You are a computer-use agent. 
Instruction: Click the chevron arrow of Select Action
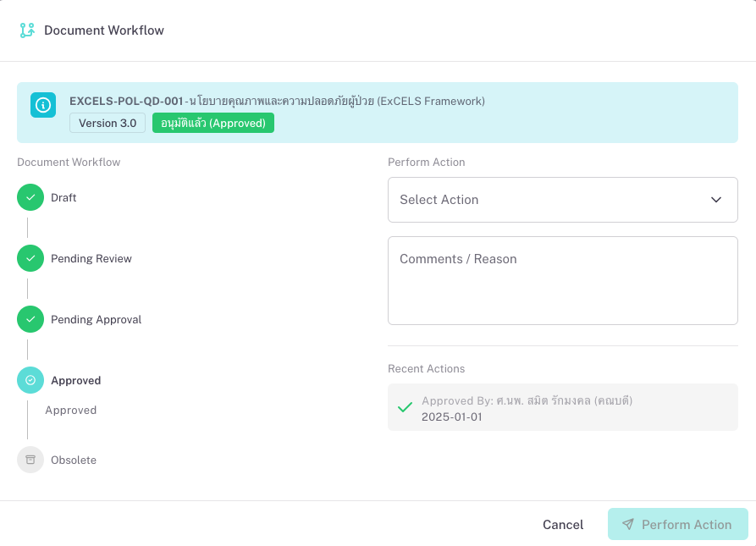pyautogui.click(x=716, y=200)
